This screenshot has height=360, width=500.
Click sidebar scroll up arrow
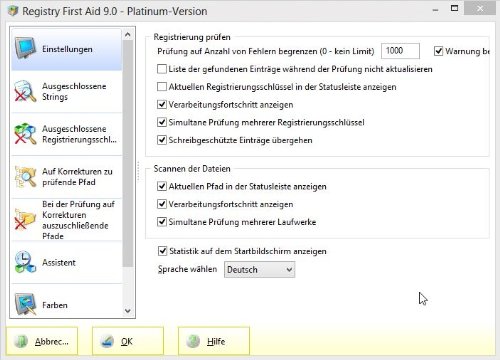[128, 35]
